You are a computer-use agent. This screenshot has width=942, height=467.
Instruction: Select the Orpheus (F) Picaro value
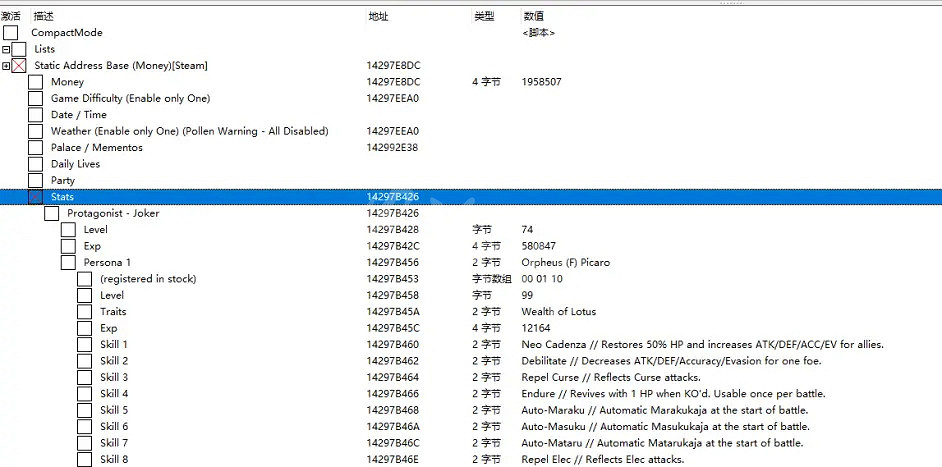[565, 262]
